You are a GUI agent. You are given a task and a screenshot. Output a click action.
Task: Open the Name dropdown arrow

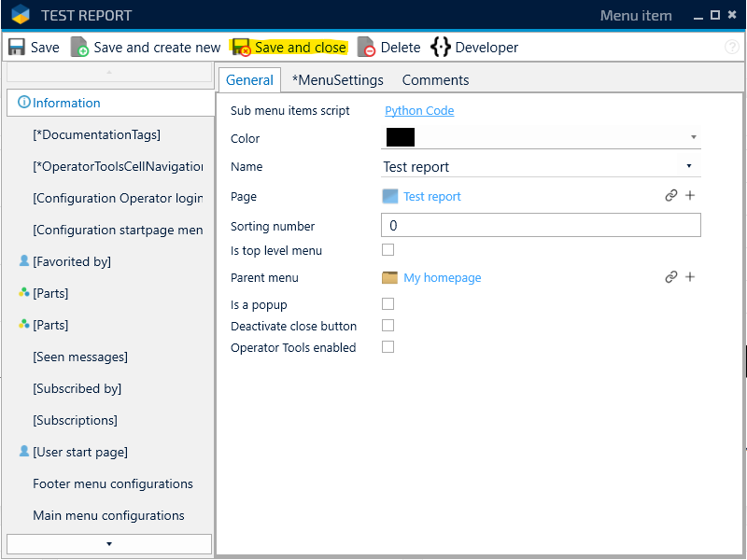[x=689, y=166]
